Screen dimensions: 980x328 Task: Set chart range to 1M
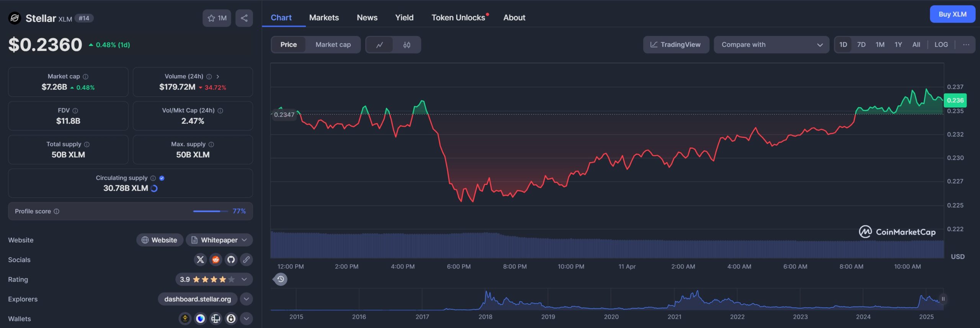(x=880, y=45)
